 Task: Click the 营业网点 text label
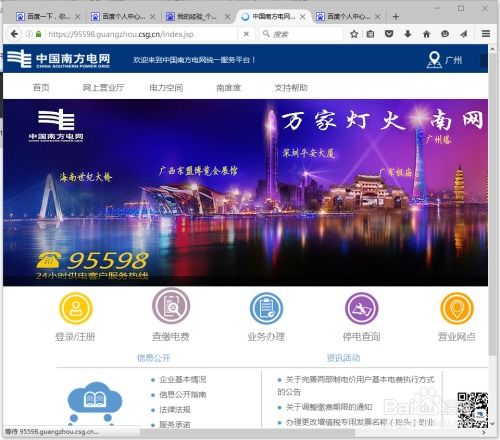tap(457, 337)
